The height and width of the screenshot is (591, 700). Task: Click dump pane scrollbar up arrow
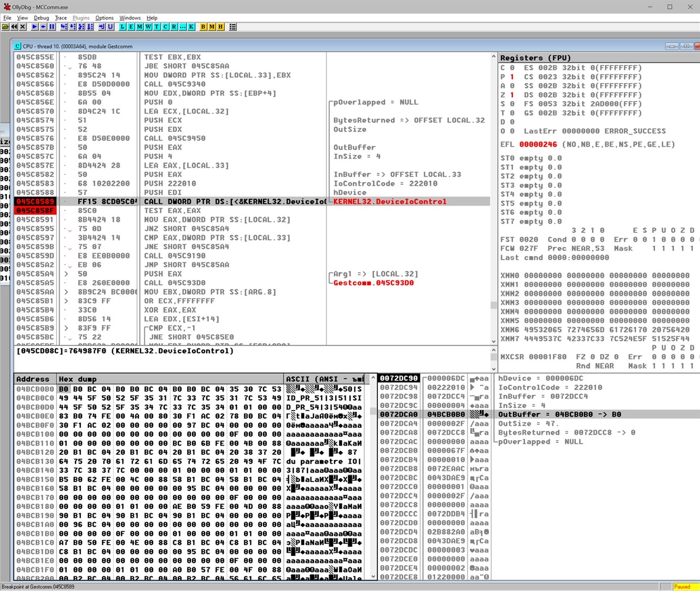point(374,378)
